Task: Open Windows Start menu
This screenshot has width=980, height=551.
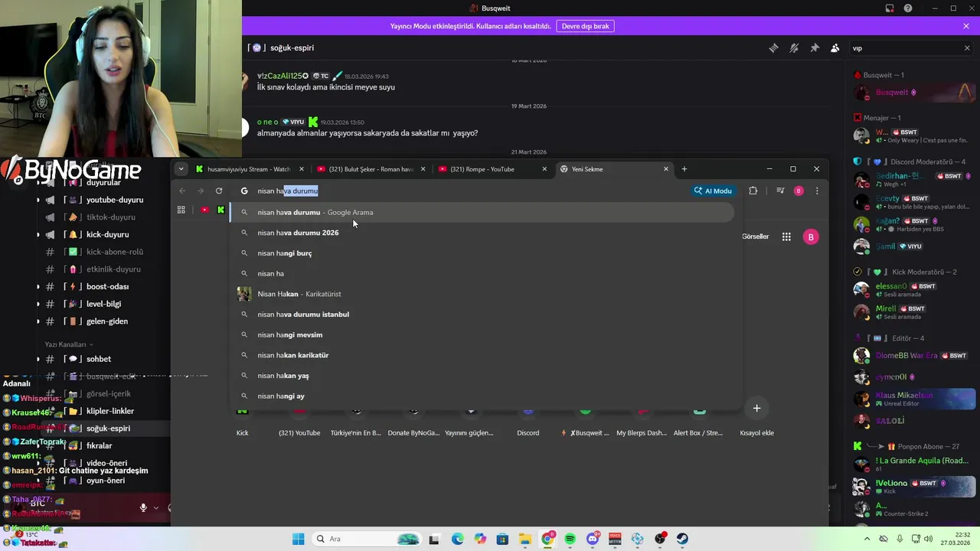Action: tap(299, 539)
